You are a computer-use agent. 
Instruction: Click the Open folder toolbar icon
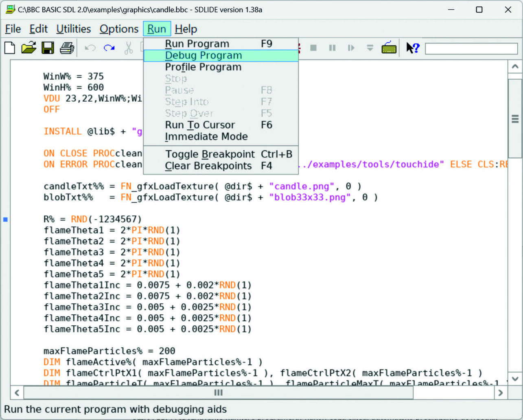pyautogui.click(x=28, y=48)
